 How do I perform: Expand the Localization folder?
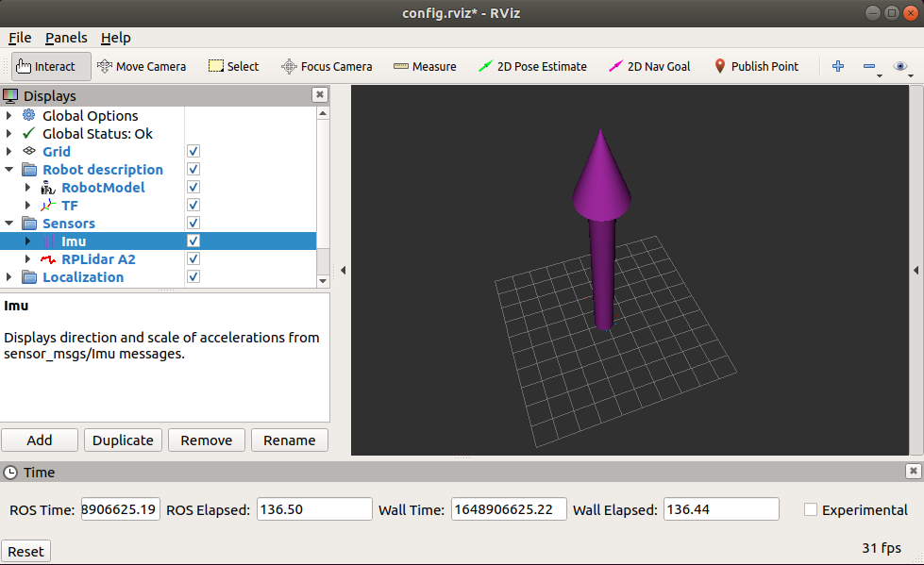point(8,277)
